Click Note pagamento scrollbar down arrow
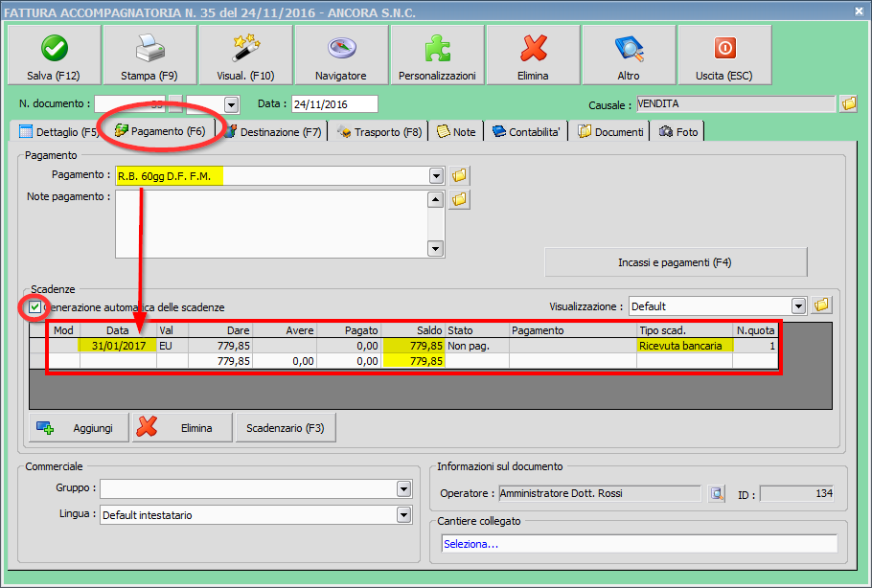 point(435,249)
